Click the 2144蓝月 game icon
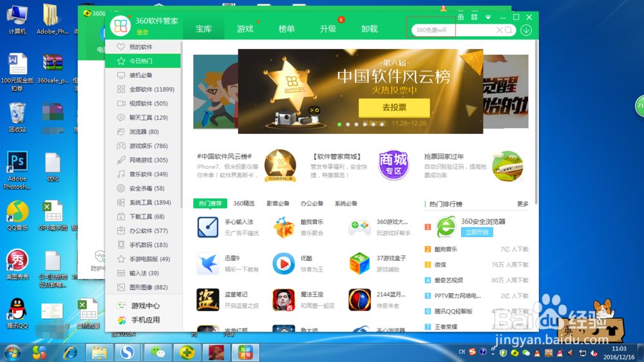The image size is (644, 362). click(x=359, y=300)
